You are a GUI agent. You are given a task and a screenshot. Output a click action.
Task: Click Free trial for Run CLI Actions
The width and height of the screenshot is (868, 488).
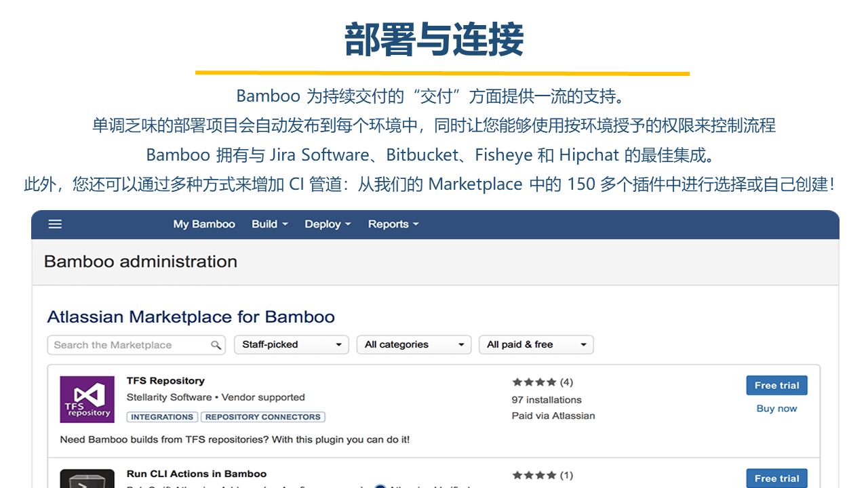tap(776, 478)
